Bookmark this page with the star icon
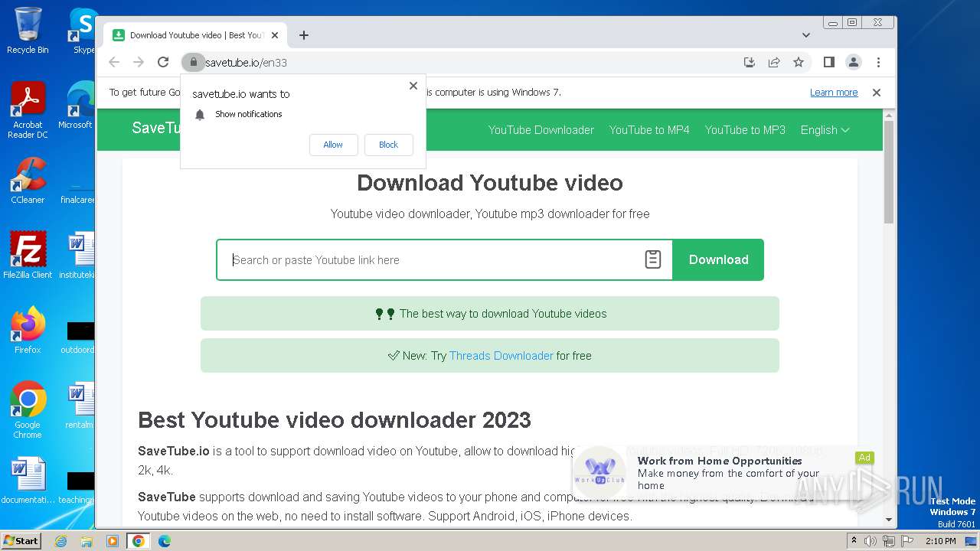Image resolution: width=980 pixels, height=551 pixels. pos(799,63)
